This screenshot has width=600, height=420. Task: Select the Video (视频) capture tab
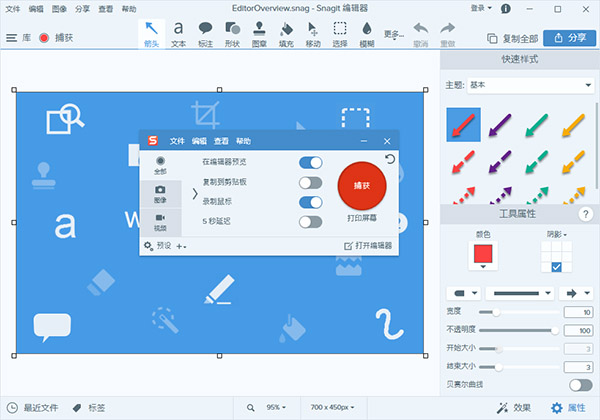[x=161, y=223]
